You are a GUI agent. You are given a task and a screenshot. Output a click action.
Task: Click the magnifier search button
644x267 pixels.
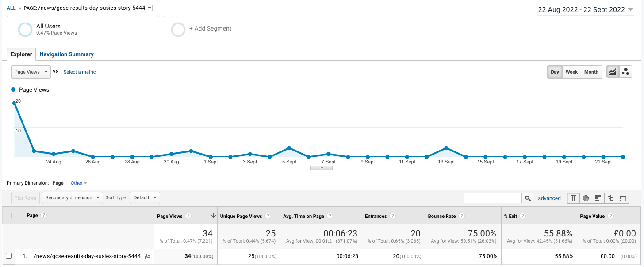[x=528, y=198]
